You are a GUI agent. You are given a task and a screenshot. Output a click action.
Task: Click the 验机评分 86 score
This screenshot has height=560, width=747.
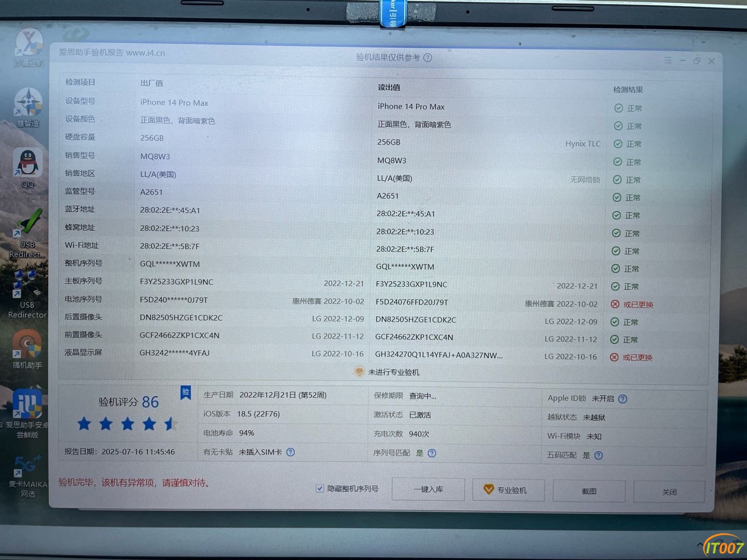pos(129,402)
